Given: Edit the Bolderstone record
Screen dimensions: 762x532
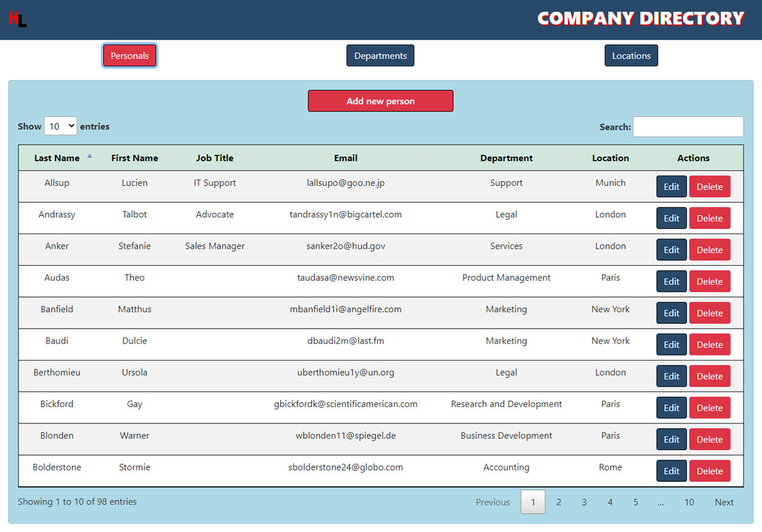Looking at the screenshot, I should click(671, 471).
